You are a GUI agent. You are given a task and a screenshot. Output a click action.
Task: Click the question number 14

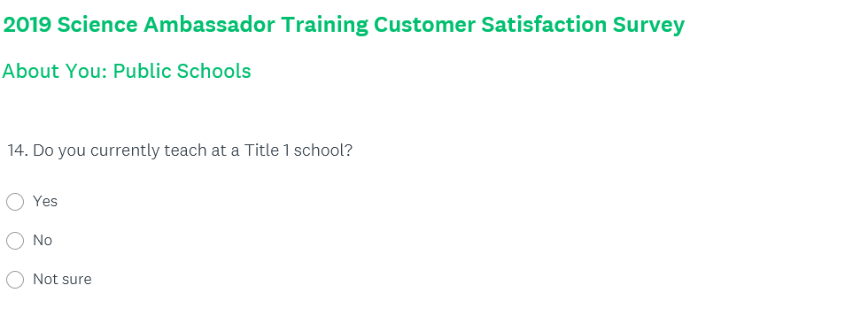(18, 150)
